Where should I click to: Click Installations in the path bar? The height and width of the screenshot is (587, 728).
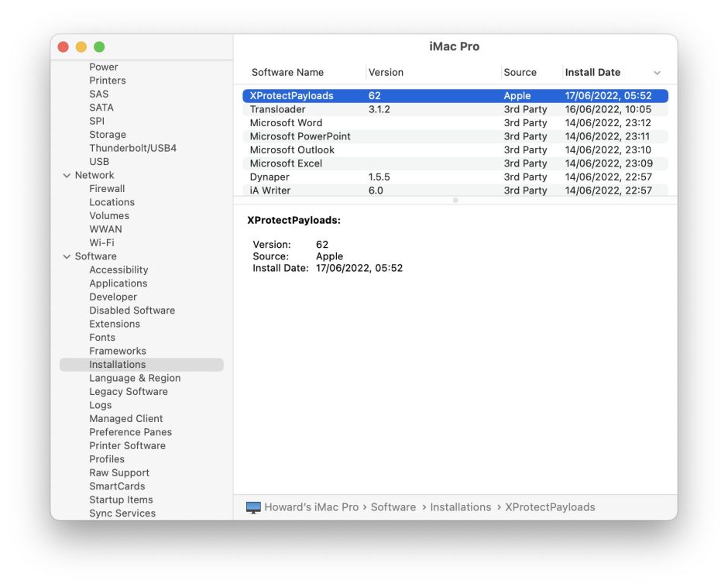[x=460, y=507]
